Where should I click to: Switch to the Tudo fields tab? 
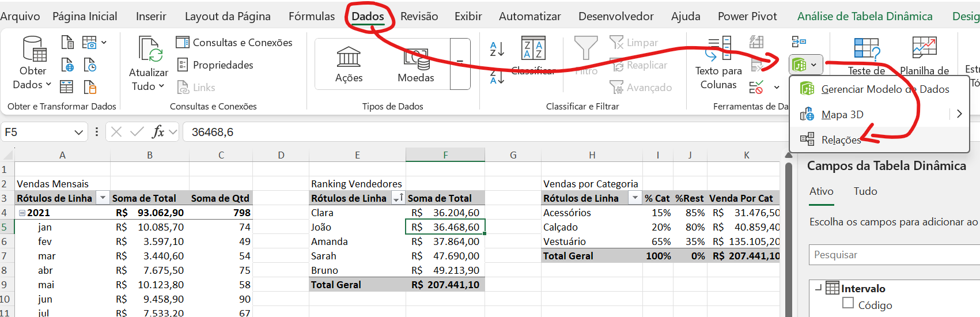[x=865, y=191]
